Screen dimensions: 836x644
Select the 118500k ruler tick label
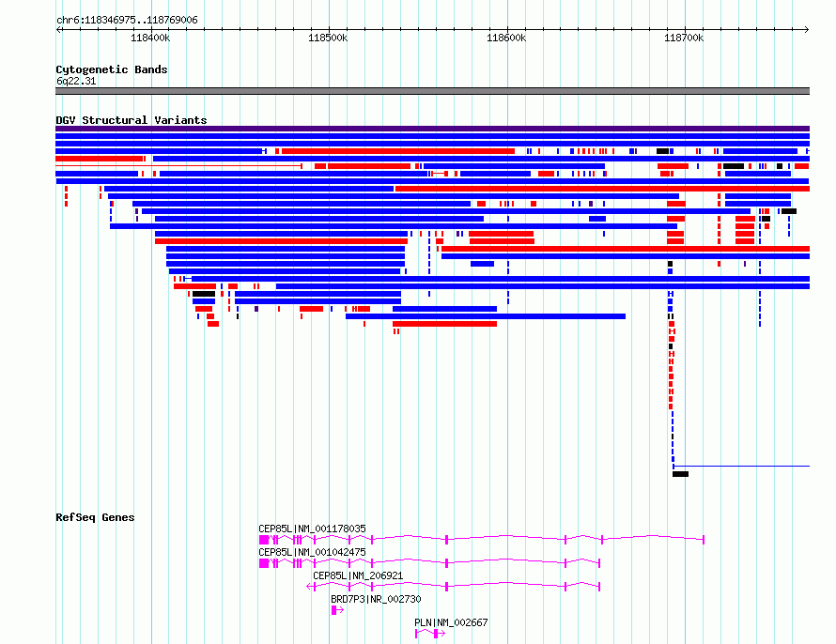[x=328, y=38]
